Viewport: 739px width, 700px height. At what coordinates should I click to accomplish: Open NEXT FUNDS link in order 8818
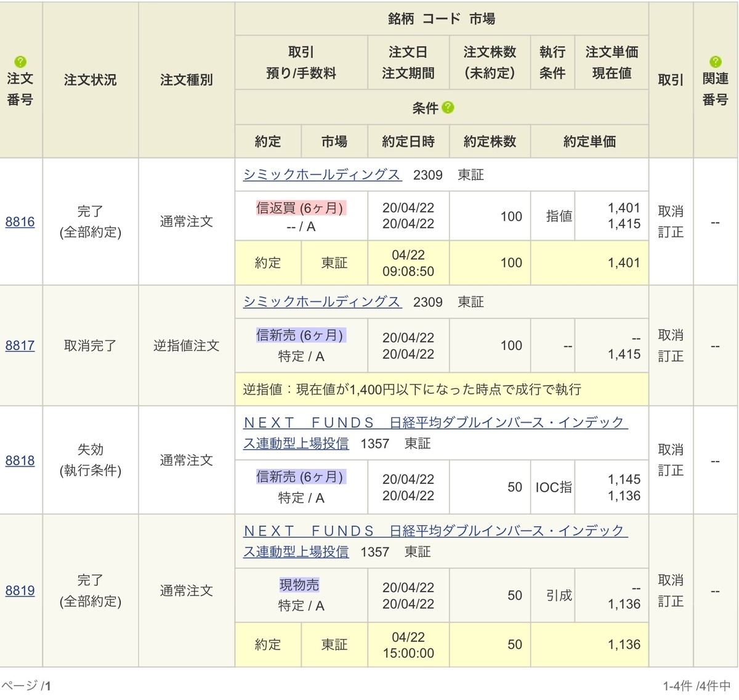pos(435,433)
